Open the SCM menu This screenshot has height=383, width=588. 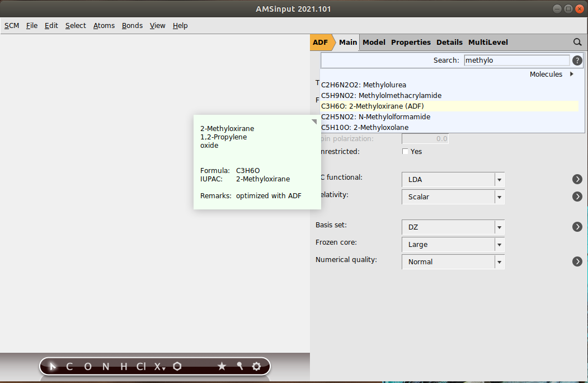click(x=12, y=26)
